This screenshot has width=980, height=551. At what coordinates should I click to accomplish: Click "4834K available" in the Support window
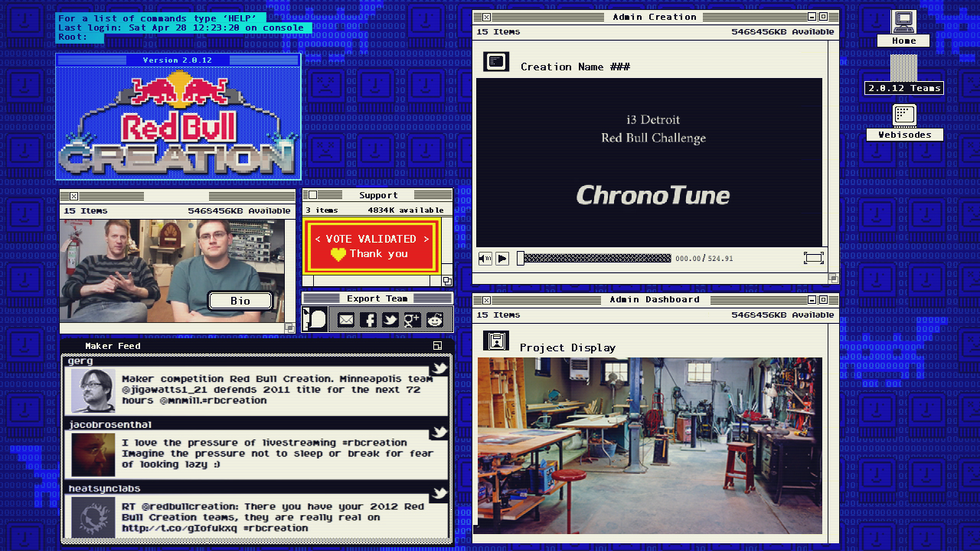tap(406, 210)
